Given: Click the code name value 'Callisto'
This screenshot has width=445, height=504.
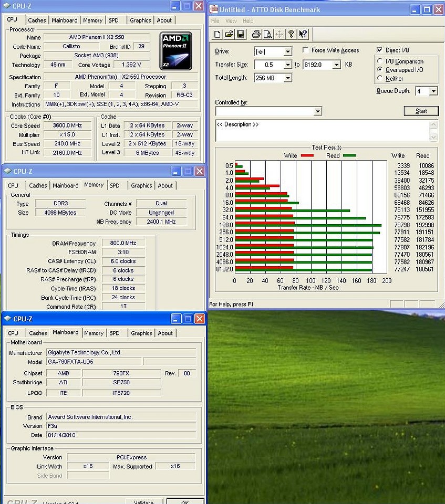Looking at the screenshot, I should tap(71, 46).
